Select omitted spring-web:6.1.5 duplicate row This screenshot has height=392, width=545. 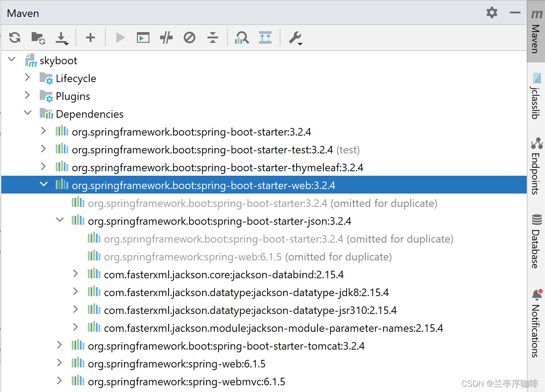click(264, 256)
